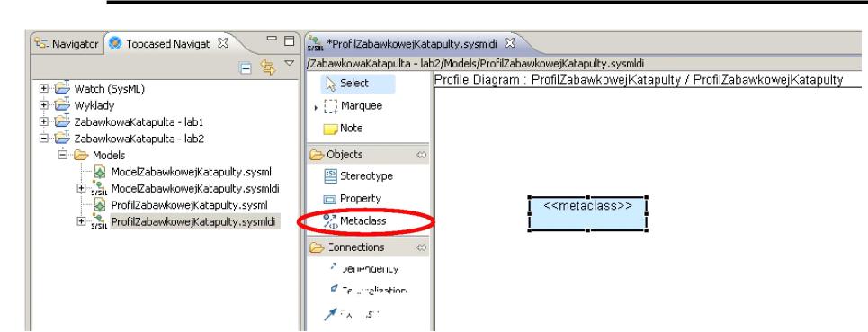The image size is (868, 332).
Task: Expand the Wyklady project
Action: click(44, 105)
